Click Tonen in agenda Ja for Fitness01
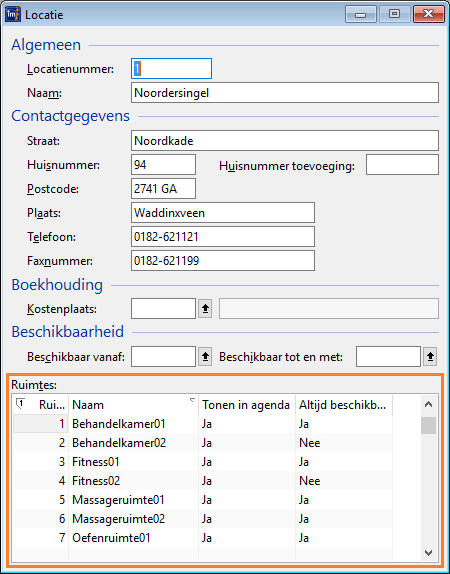The width and height of the screenshot is (450, 574). pos(207,462)
